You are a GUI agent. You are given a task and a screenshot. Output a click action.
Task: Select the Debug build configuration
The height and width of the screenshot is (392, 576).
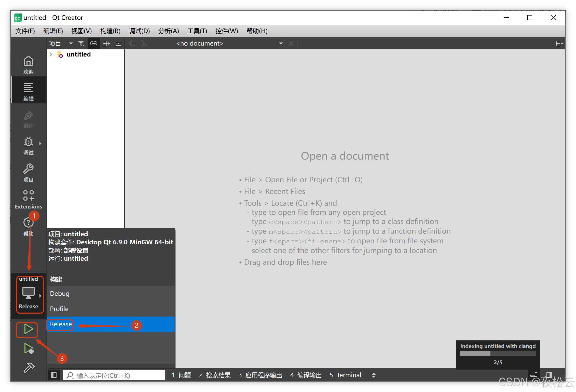(x=60, y=293)
